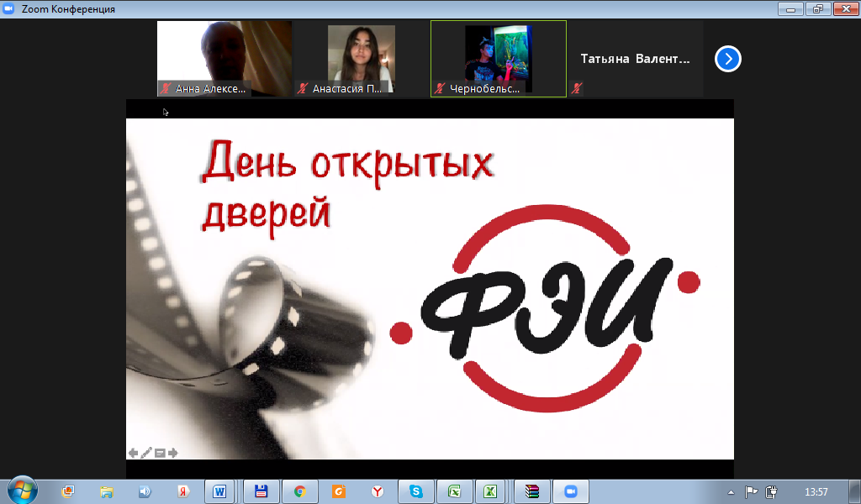The image size is (861, 504).
Task: Click the Чернобельс... name label
Action: click(x=484, y=89)
